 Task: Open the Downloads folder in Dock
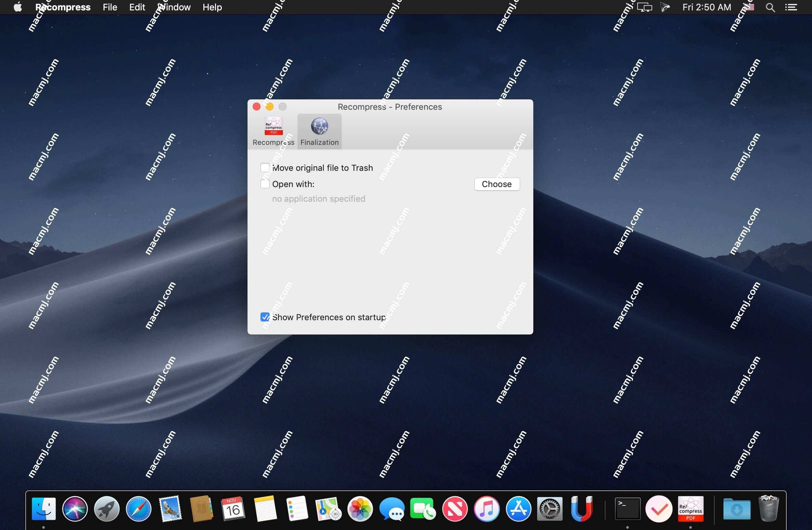(737, 509)
